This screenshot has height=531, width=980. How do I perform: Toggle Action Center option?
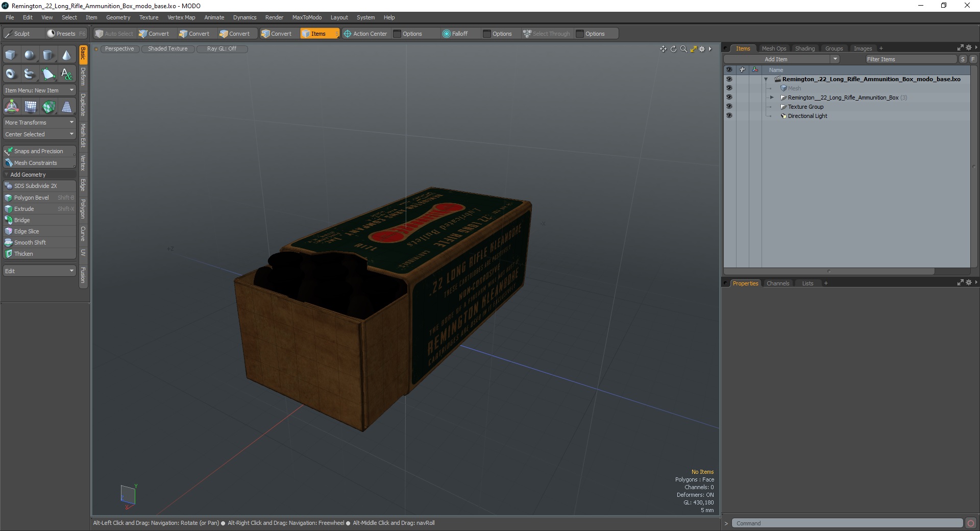point(365,34)
